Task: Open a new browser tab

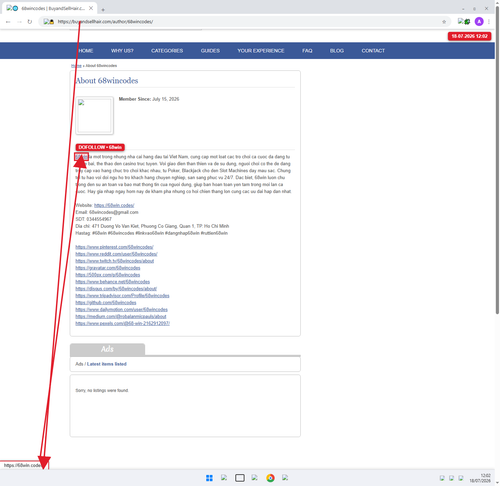Action: [x=103, y=10]
